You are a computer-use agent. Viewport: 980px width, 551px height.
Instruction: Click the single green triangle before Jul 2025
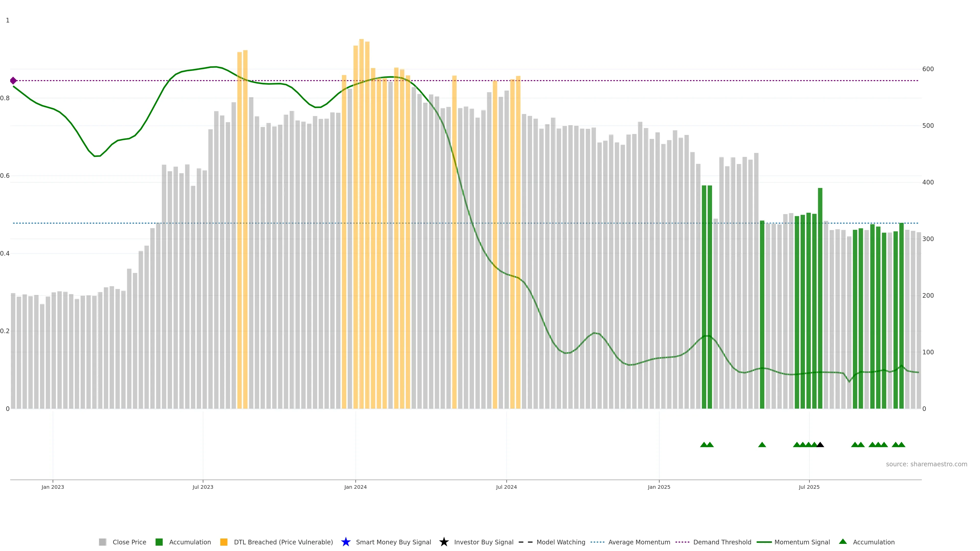tap(762, 445)
